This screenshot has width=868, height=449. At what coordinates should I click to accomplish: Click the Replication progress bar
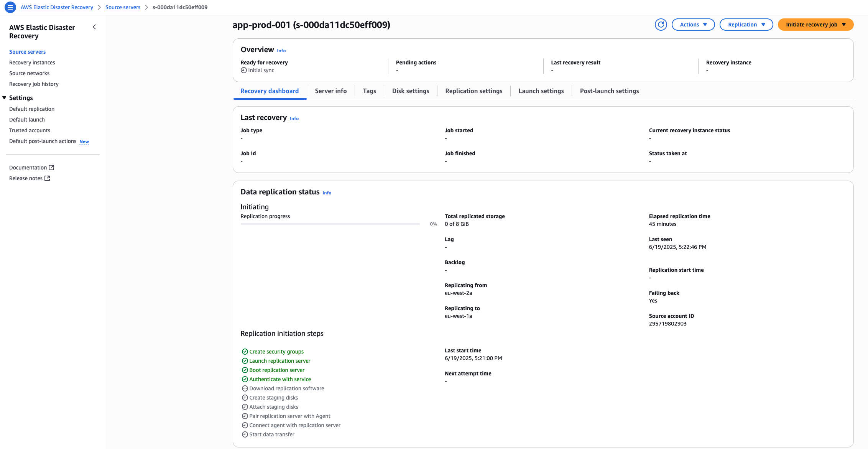tap(330, 224)
